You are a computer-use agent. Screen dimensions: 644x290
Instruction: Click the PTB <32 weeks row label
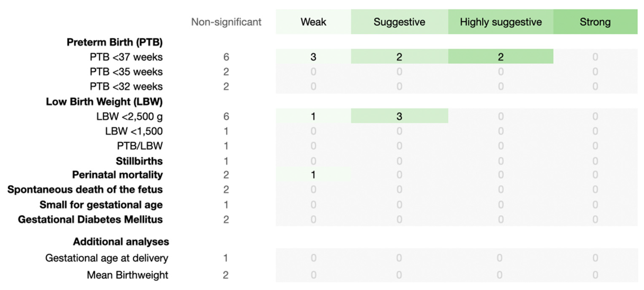[x=126, y=86]
